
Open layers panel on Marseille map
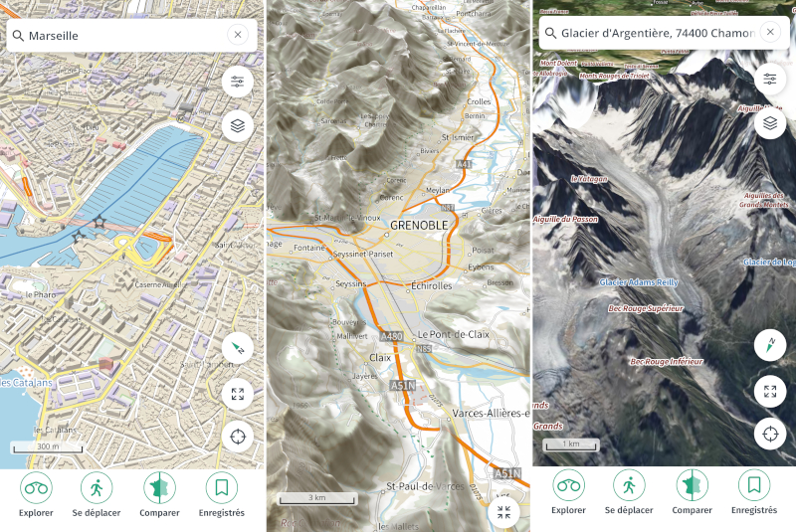238,125
